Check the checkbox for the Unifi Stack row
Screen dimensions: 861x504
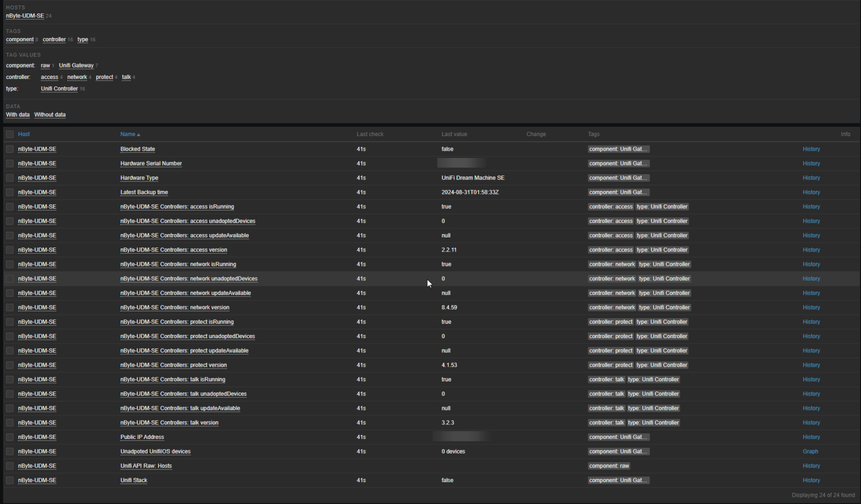pos(10,480)
